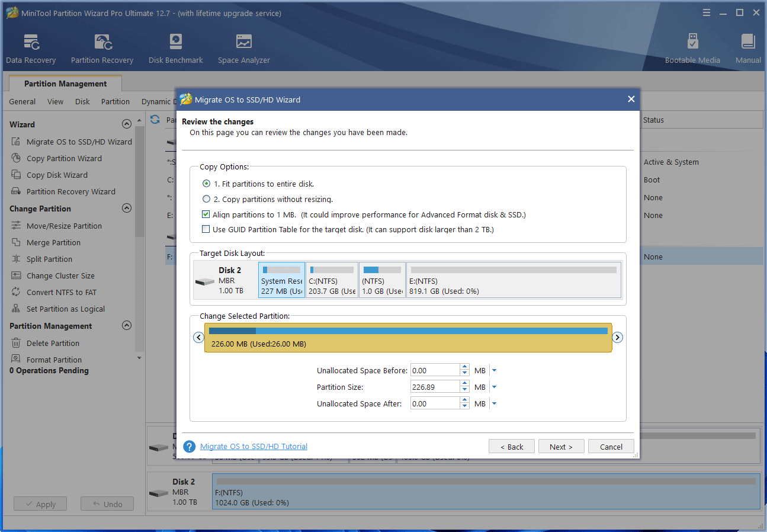The width and height of the screenshot is (767, 532).
Task: Increase Unallocated Space Before value
Action: coord(465,367)
